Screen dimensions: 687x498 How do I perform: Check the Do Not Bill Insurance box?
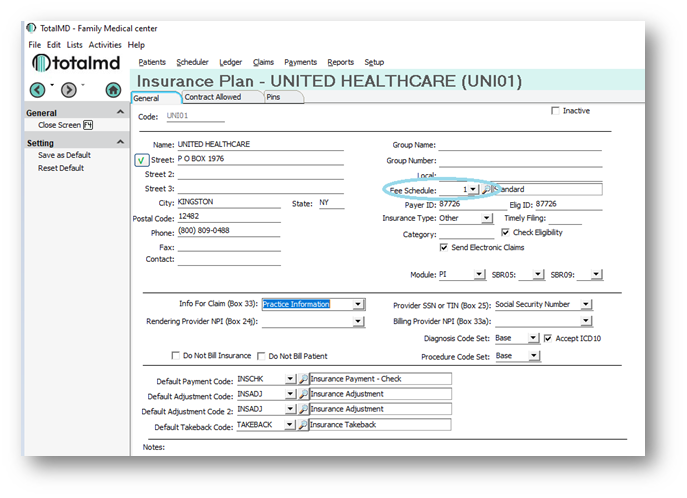[x=176, y=356]
